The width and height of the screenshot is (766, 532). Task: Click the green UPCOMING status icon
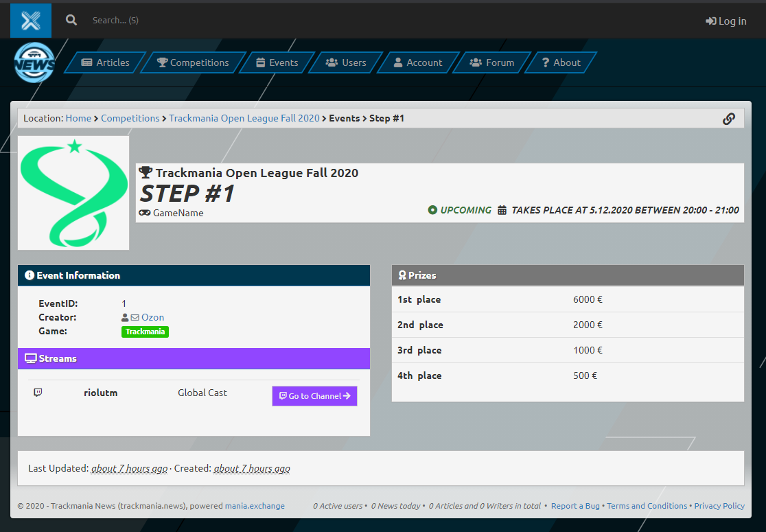[x=432, y=210]
